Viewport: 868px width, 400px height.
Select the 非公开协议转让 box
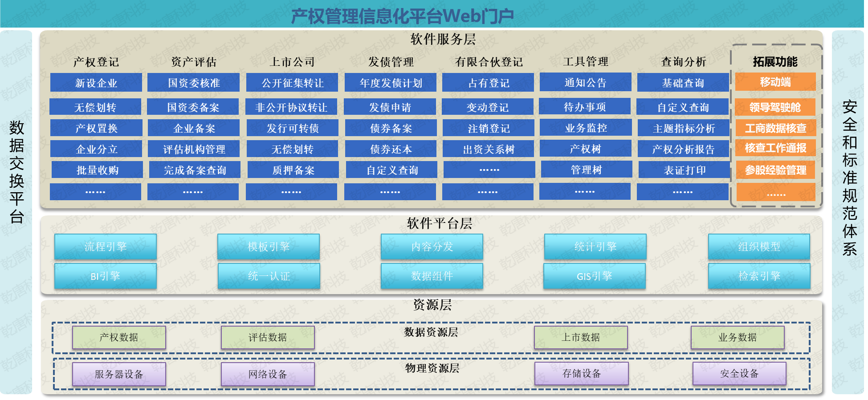coord(291,107)
